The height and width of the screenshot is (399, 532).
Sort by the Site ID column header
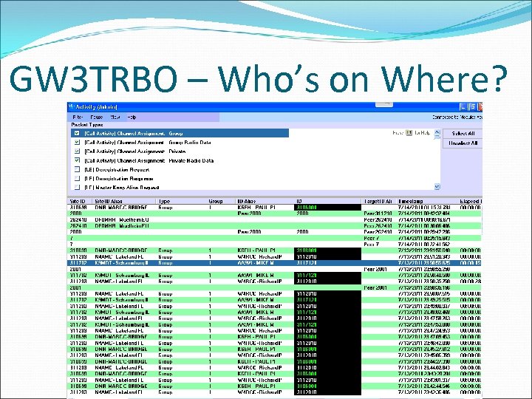[x=77, y=201]
